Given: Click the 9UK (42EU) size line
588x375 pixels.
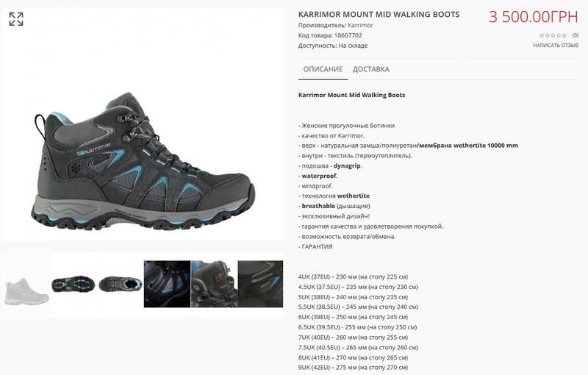Looking at the screenshot, I should point(353,368).
